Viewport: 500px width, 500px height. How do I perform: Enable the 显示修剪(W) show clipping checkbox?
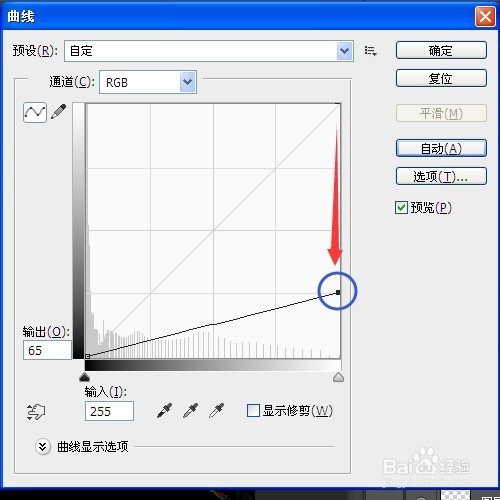point(253,411)
